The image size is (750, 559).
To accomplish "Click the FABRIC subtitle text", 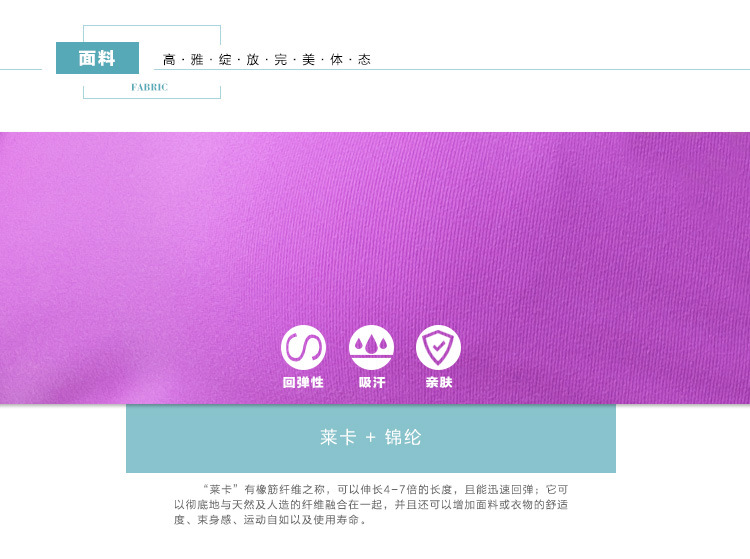I will click(149, 88).
